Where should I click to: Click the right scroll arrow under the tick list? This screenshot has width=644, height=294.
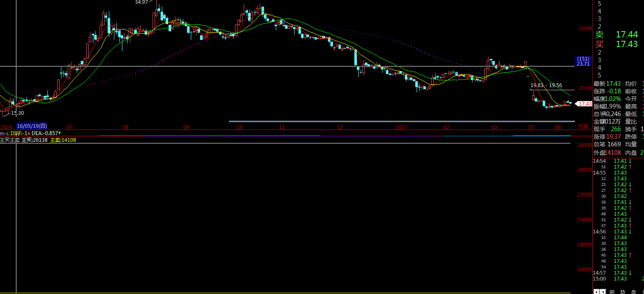click(x=603, y=291)
